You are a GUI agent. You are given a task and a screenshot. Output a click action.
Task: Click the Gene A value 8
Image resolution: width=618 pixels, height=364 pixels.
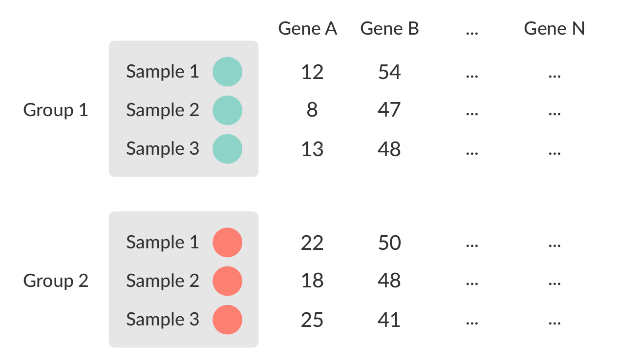312,110
